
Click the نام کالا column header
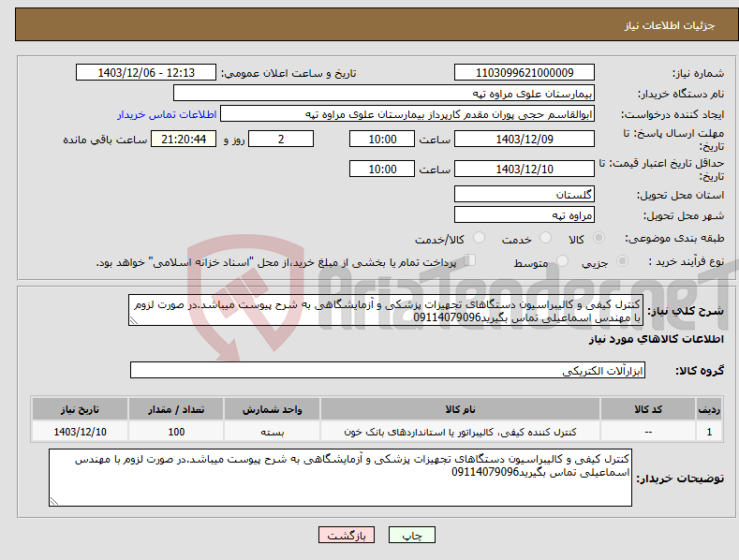coord(460,409)
